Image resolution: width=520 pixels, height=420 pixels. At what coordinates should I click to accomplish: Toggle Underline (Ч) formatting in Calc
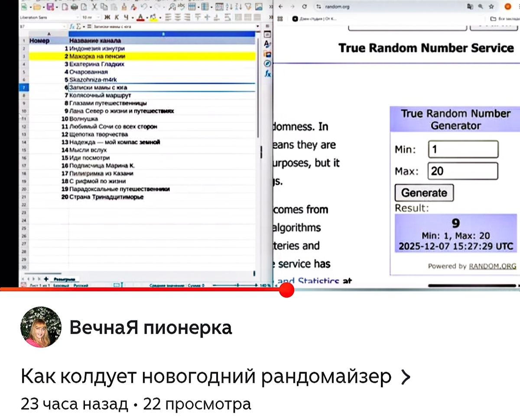[127, 17]
